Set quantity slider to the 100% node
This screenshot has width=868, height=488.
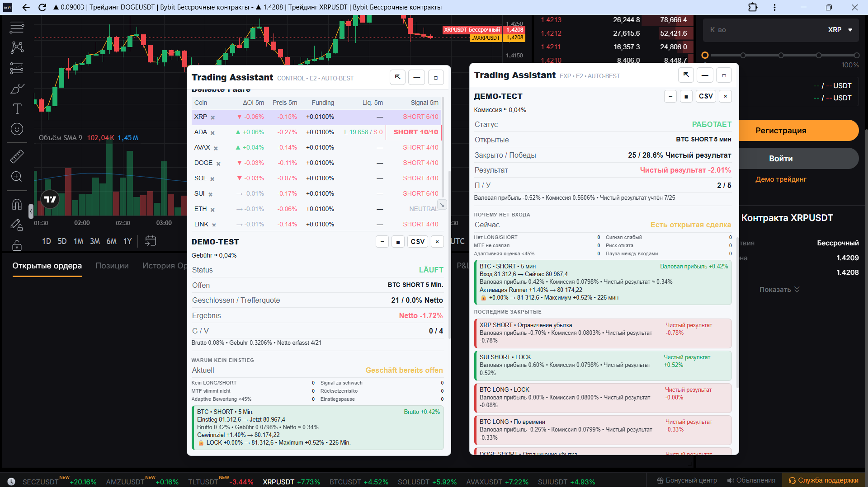click(x=857, y=55)
